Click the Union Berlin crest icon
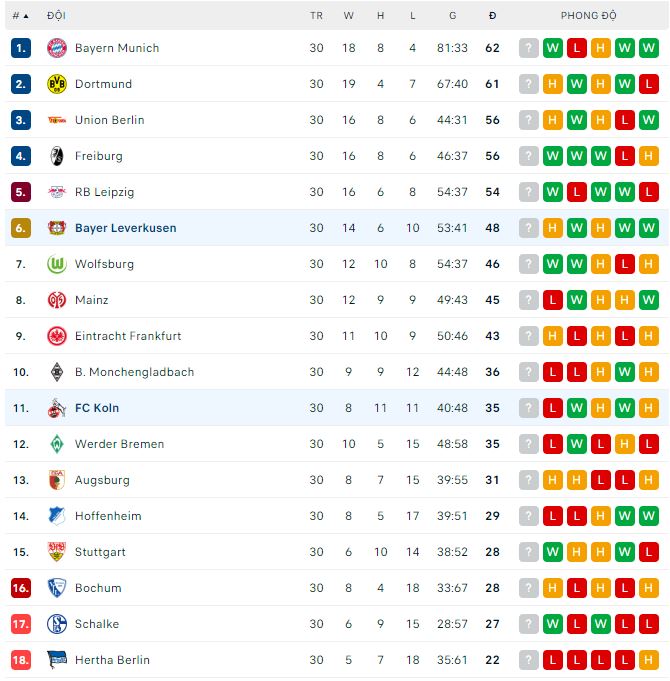 click(56, 120)
